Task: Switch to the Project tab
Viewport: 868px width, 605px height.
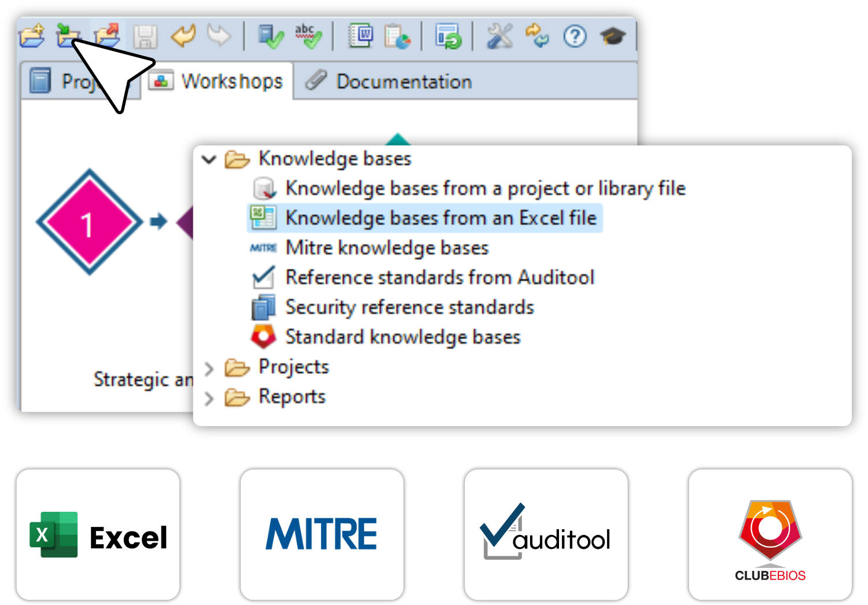Action: coord(81,81)
